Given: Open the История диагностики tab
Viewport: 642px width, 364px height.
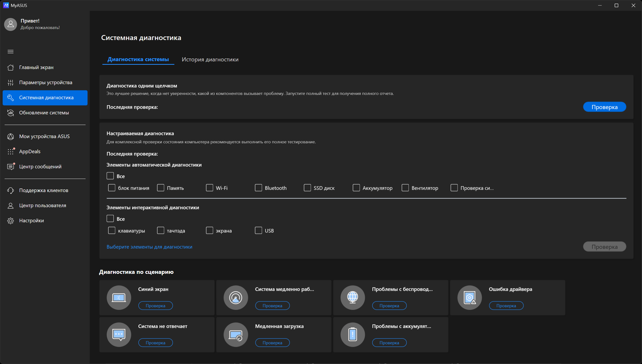Looking at the screenshot, I should point(210,59).
